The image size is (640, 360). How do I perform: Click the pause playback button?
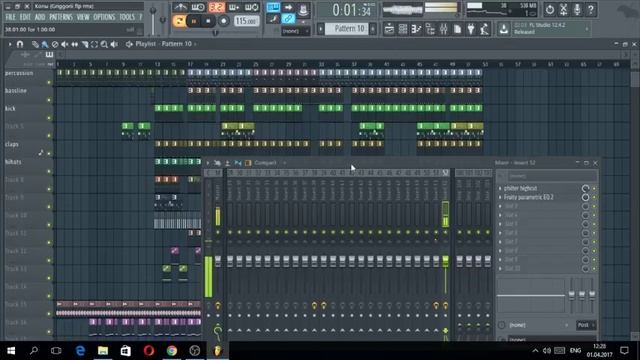[x=194, y=21]
